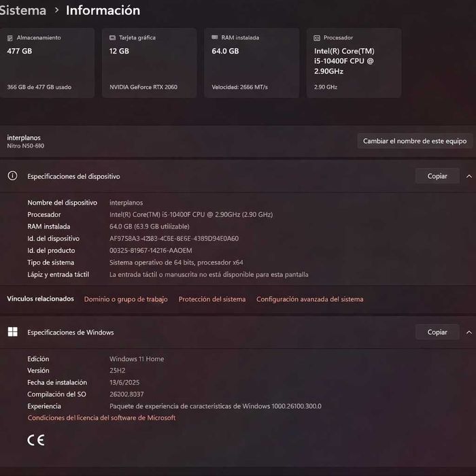Click the '64.0 GB (63.9 GB utilizable)' value

pyautogui.click(x=150, y=226)
